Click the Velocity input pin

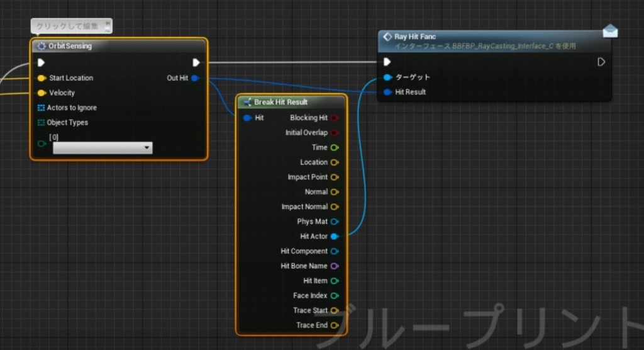click(x=42, y=93)
